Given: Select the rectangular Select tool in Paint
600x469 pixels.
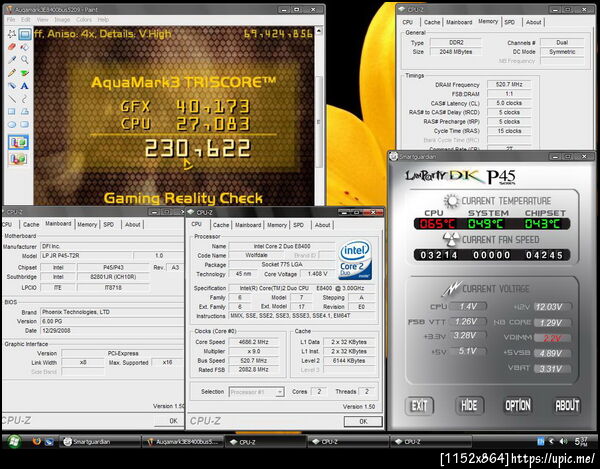Looking at the screenshot, I should 25,34.
